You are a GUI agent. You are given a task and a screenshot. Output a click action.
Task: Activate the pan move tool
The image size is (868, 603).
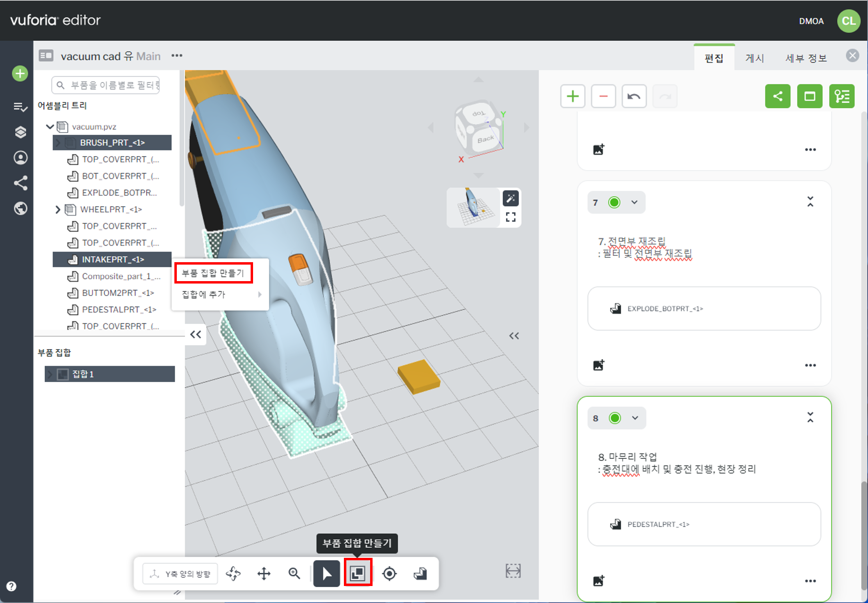click(x=264, y=573)
